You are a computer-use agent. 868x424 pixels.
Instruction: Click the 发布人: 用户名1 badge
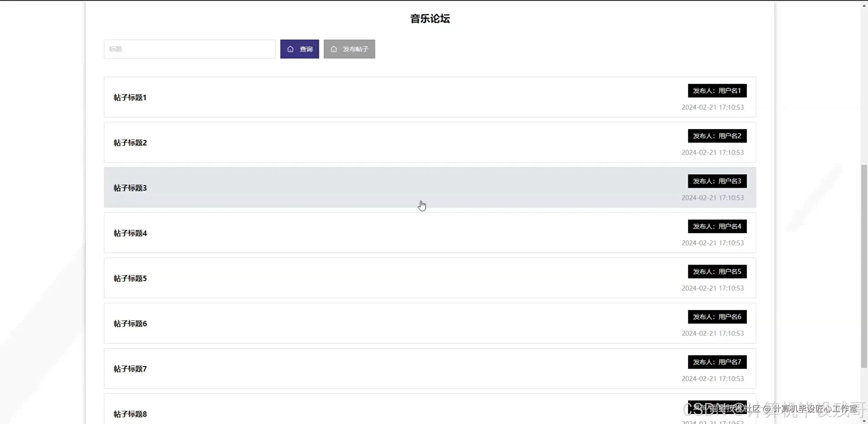(717, 91)
